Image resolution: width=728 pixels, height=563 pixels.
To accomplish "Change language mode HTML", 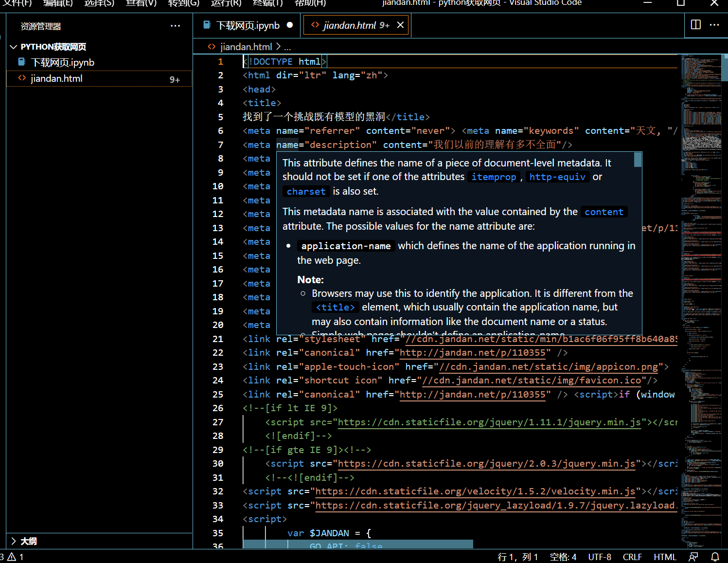I will tap(665, 557).
